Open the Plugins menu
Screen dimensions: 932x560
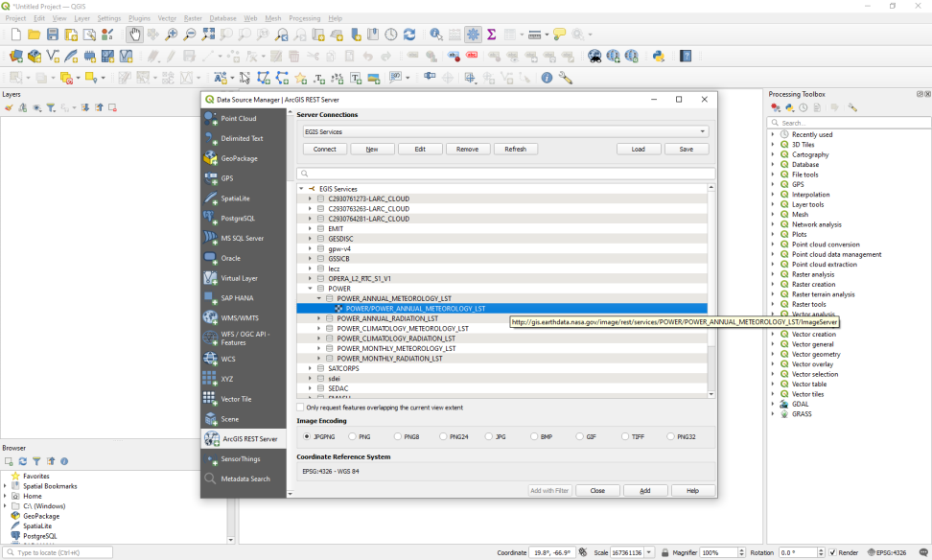click(x=139, y=18)
